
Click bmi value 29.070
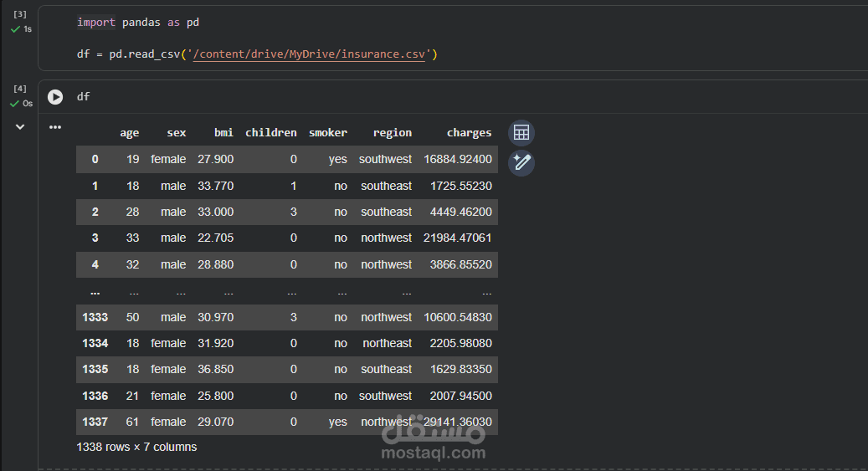click(215, 422)
